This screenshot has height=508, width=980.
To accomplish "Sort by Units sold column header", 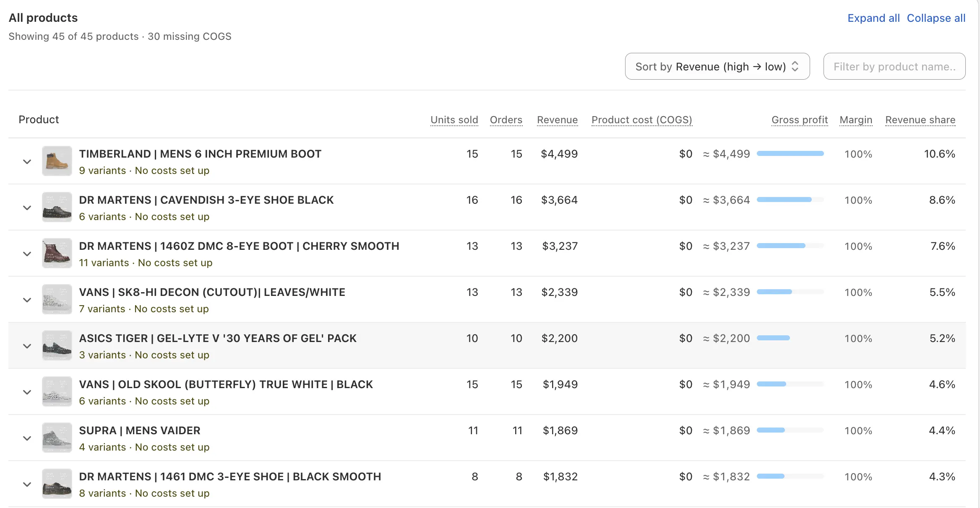I will [454, 120].
